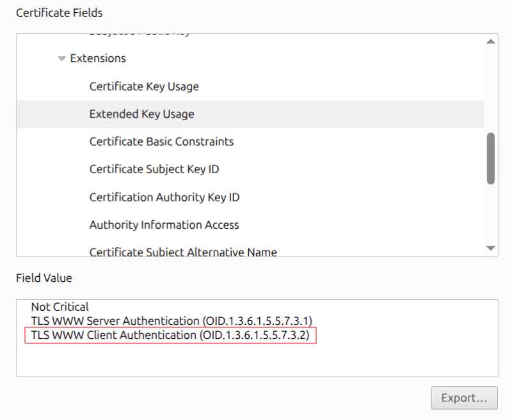The image size is (512, 420).
Task: Open Certificate Basic Constraints details
Action: coord(161,141)
